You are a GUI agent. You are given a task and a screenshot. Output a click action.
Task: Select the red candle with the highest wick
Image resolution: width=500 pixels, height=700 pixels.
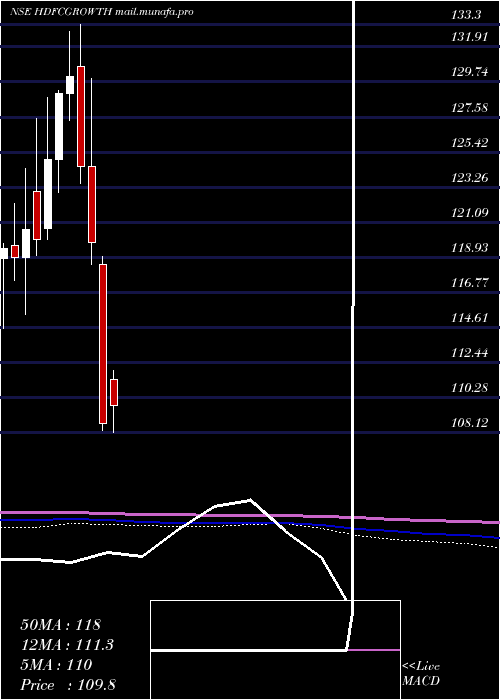[x=81, y=116]
